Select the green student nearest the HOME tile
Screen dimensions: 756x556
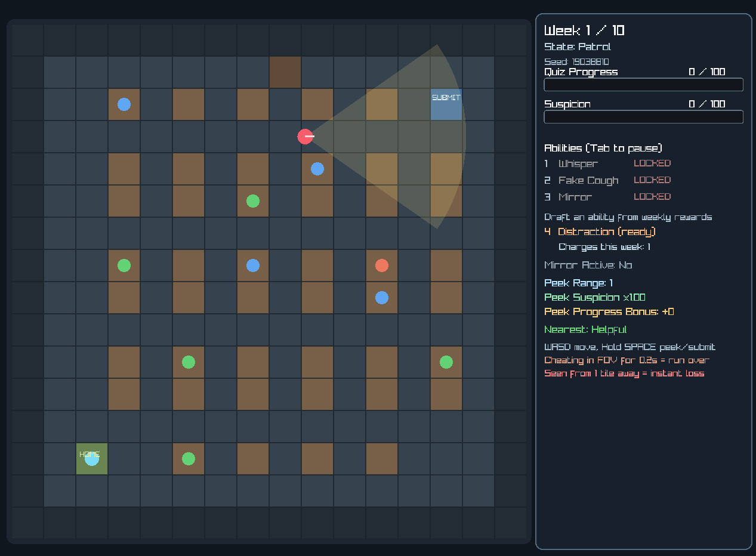point(189,459)
